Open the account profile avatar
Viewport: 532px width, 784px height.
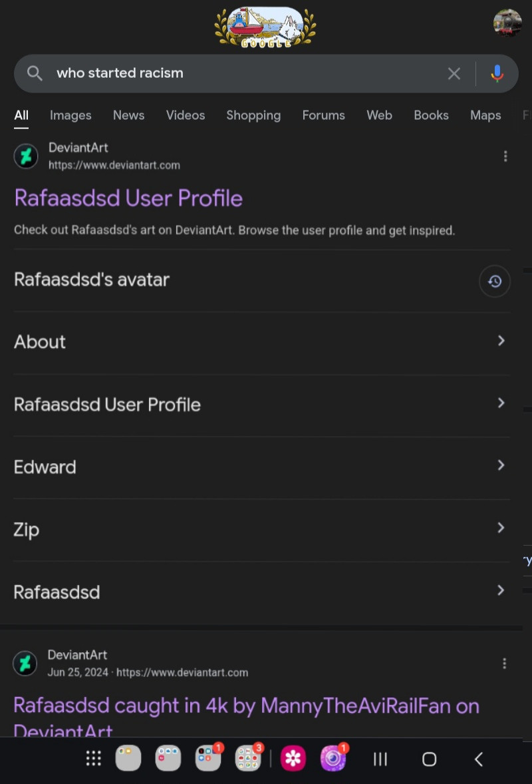[507, 23]
